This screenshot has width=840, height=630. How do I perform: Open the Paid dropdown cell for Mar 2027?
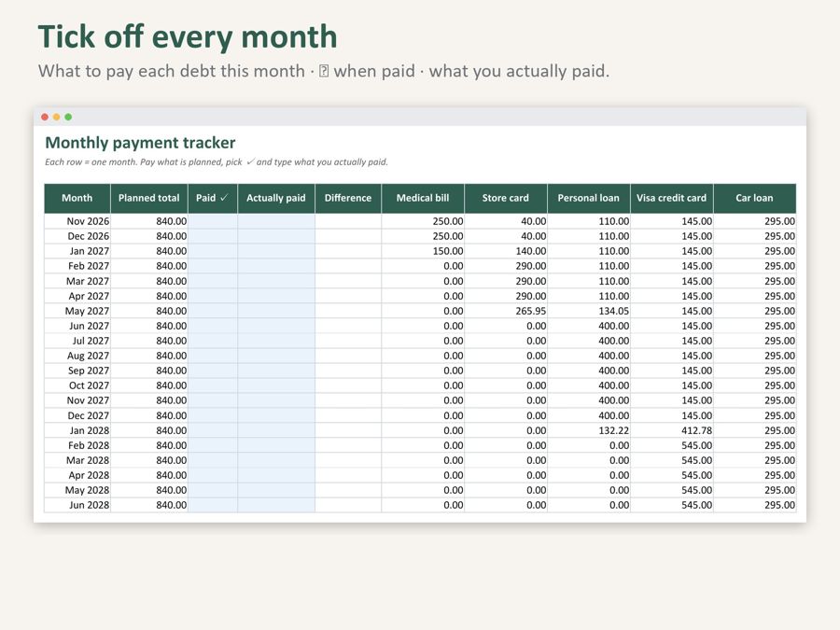[x=213, y=281]
